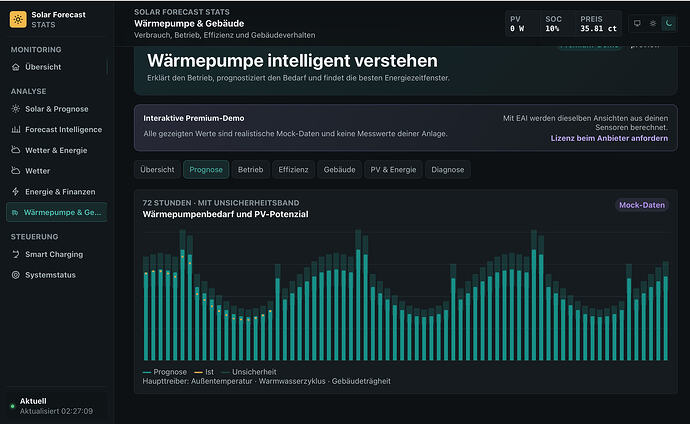Click the green Aktuell status dot
The image size is (690, 424).
[12, 406]
